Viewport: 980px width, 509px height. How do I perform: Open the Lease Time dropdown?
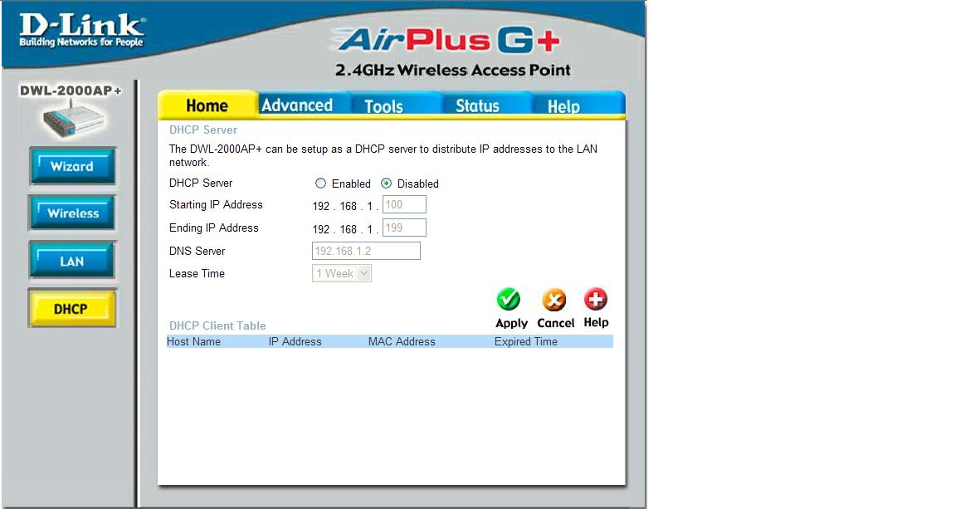342,273
